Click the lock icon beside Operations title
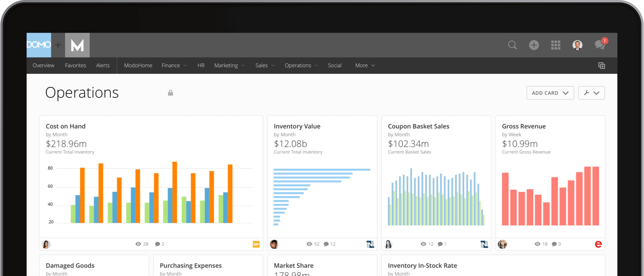This screenshot has height=276, width=644. tap(170, 93)
